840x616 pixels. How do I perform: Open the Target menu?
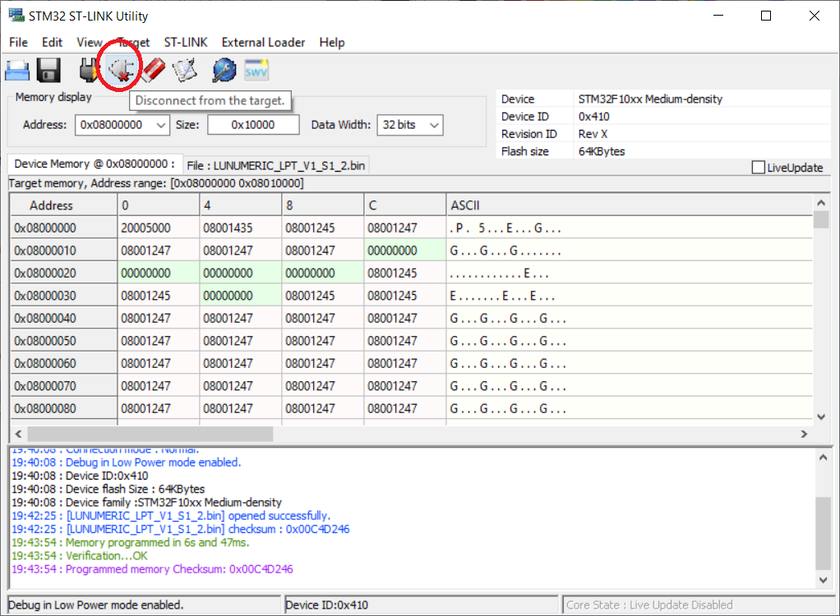tap(132, 42)
